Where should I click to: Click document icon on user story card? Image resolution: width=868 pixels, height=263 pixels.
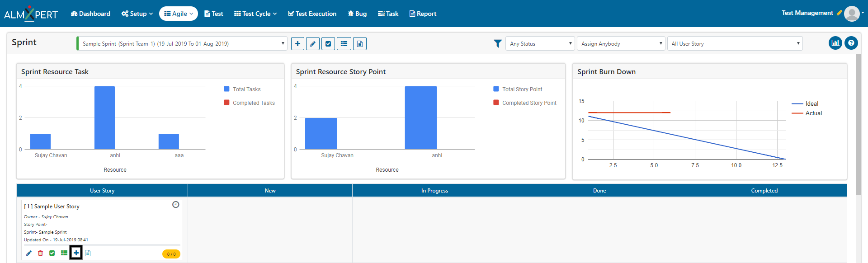[x=88, y=253]
